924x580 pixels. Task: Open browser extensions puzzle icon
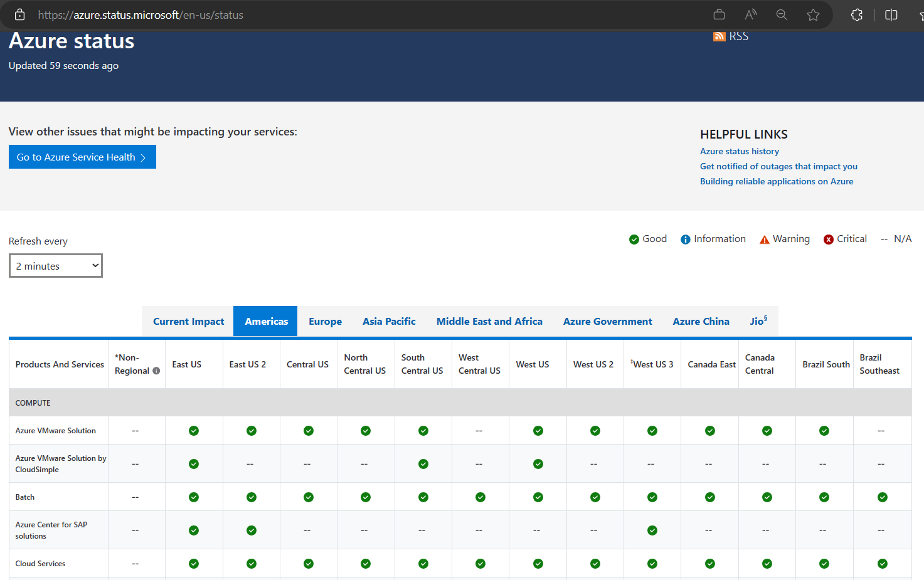pyautogui.click(x=857, y=15)
